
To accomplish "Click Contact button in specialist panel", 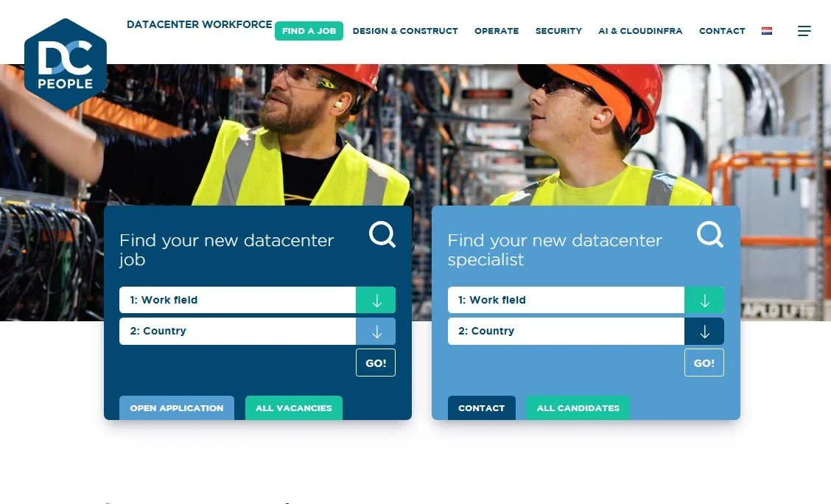I will (x=481, y=408).
